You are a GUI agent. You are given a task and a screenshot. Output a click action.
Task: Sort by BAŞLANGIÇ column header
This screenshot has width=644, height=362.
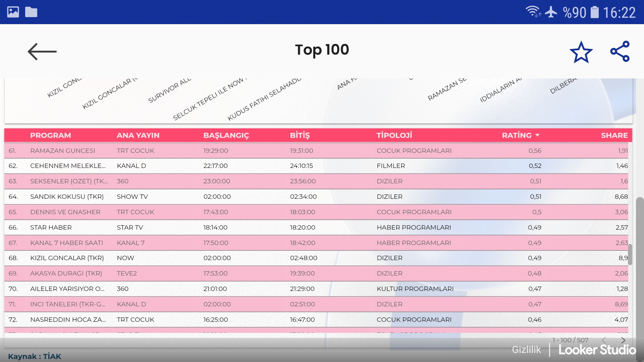226,135
